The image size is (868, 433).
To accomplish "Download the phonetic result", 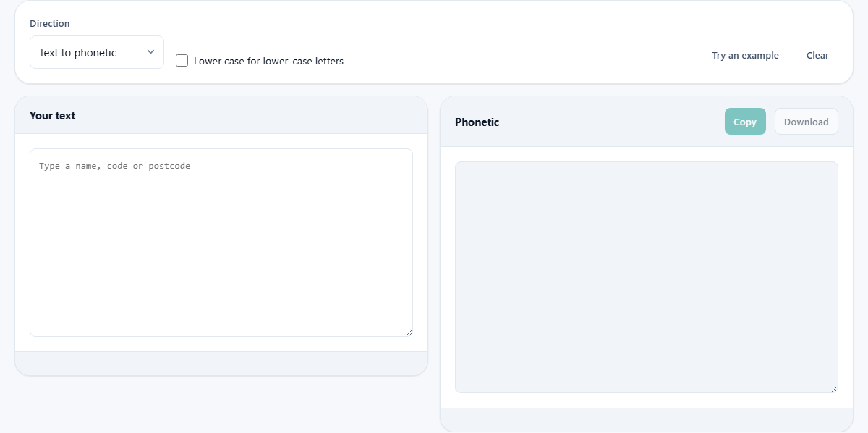I will click(x=807, y=122).
